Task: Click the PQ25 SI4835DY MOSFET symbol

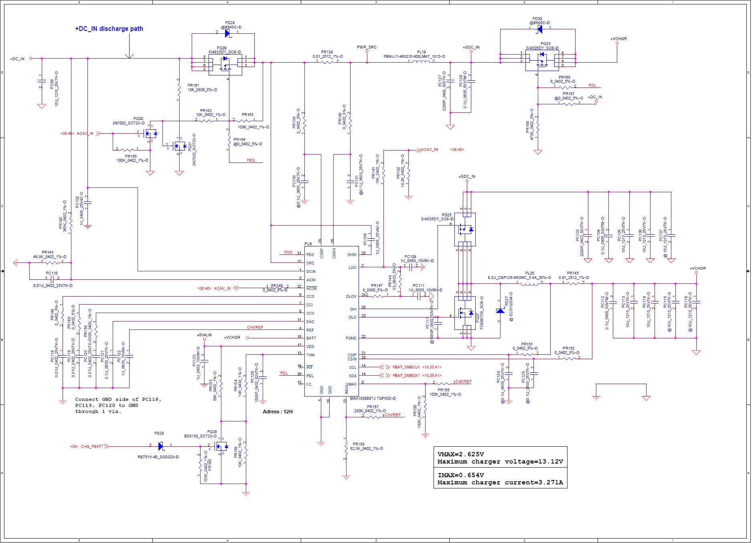Action: click(465, 229)
